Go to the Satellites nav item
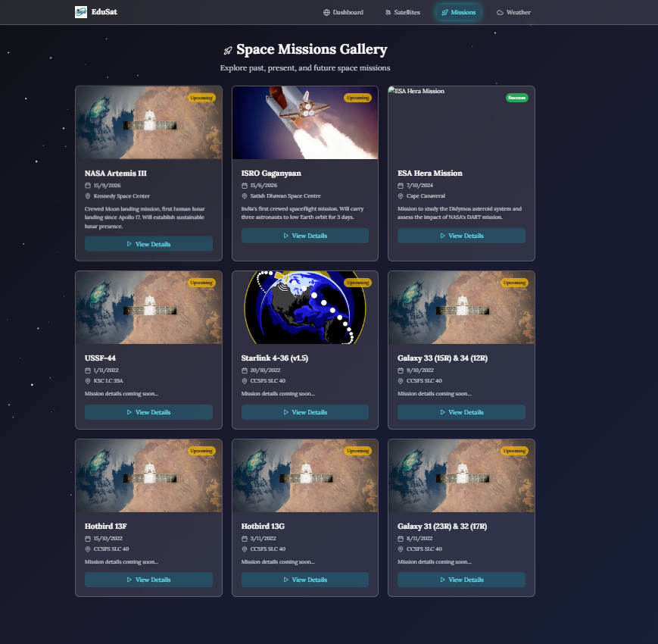The height and width of the screenshot is (644, 658). pos(402,12)
